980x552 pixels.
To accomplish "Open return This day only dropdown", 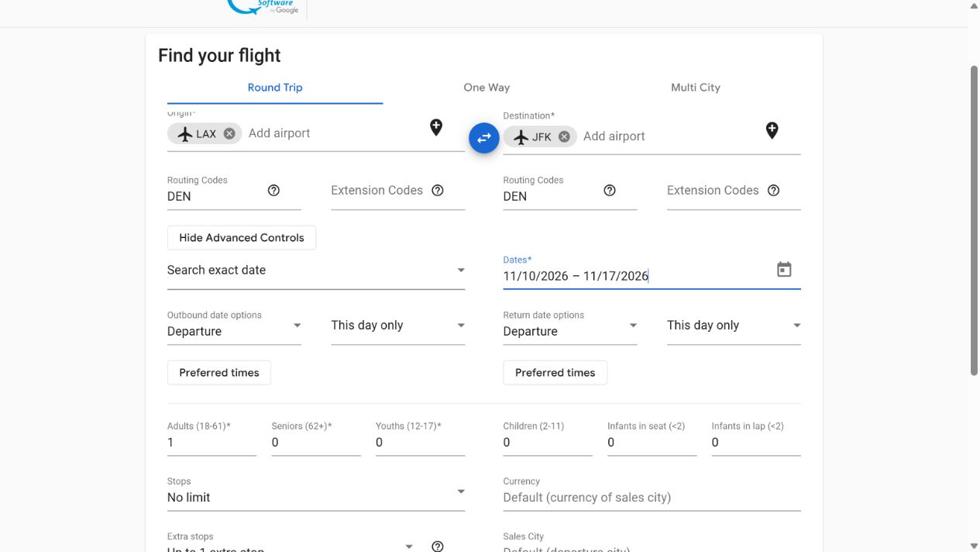I will [734, 326].
